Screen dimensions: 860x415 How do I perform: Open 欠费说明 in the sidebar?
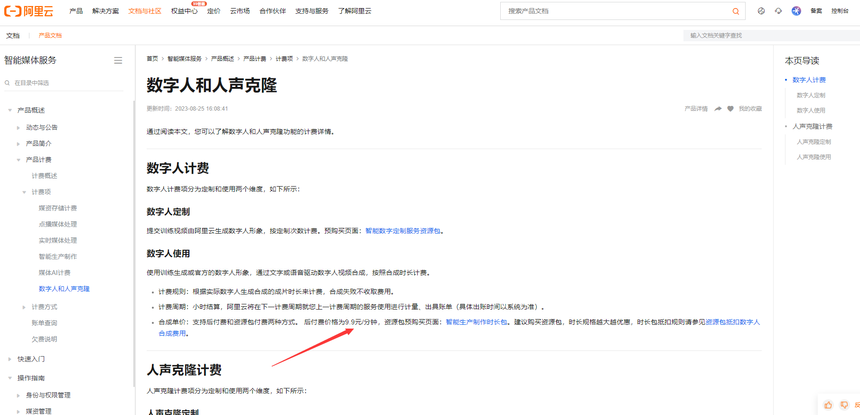coord(44,339)
